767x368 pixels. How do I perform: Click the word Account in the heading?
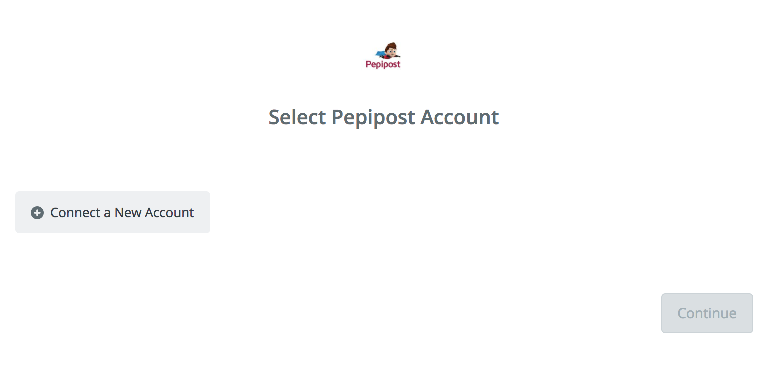click(460, 117)
